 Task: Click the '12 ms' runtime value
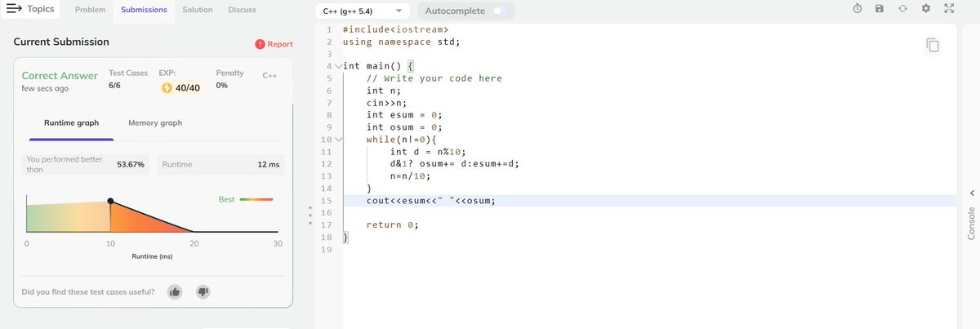coord(269,164)
